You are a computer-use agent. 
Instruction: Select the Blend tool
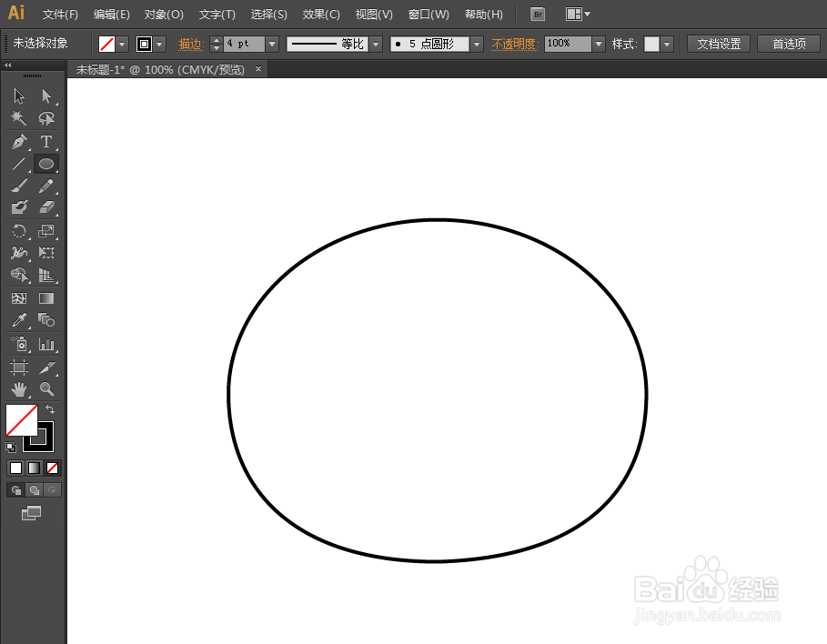tap(46, 320)
